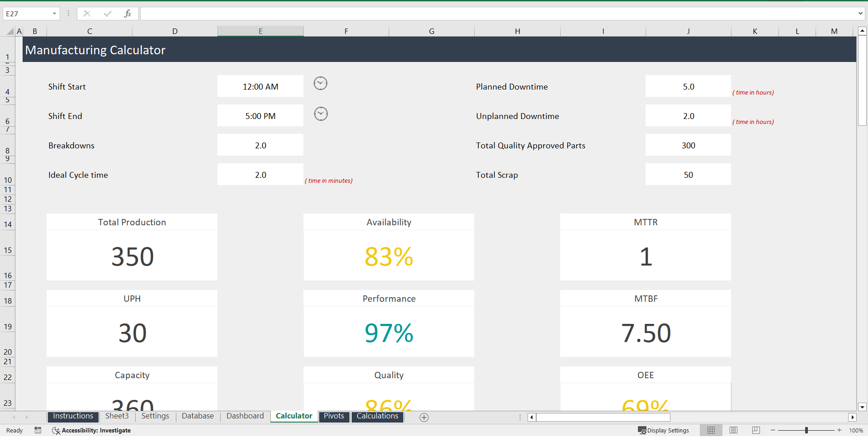Click Zoom Out minus button
The width and height of the screenshot is (868, 437).
pyautogui.click(x=773, y=430)
